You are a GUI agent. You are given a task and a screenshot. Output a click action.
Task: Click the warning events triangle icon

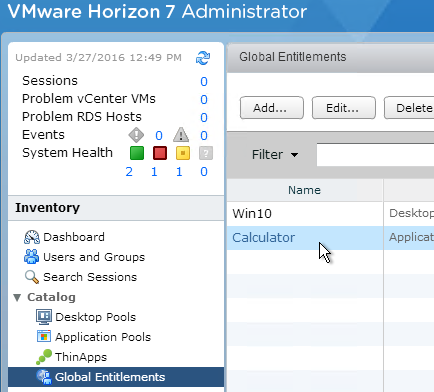pos(181,135)
